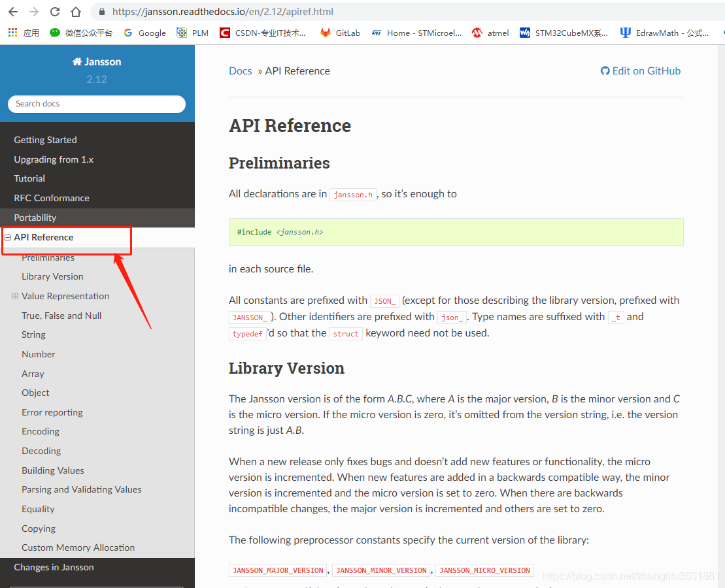Open the WeChat platform bookmark
Viewport: 725px width, 588px height.
tap(81, 33)
